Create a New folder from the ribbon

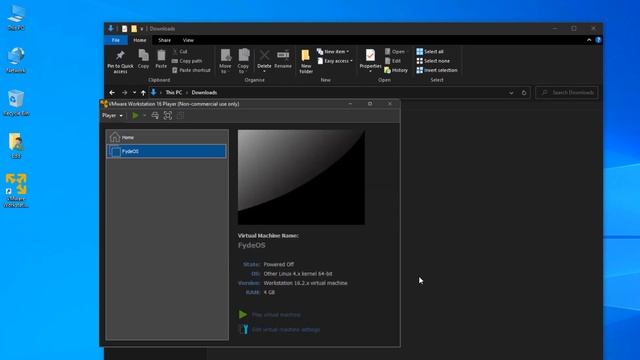point(306,62)
